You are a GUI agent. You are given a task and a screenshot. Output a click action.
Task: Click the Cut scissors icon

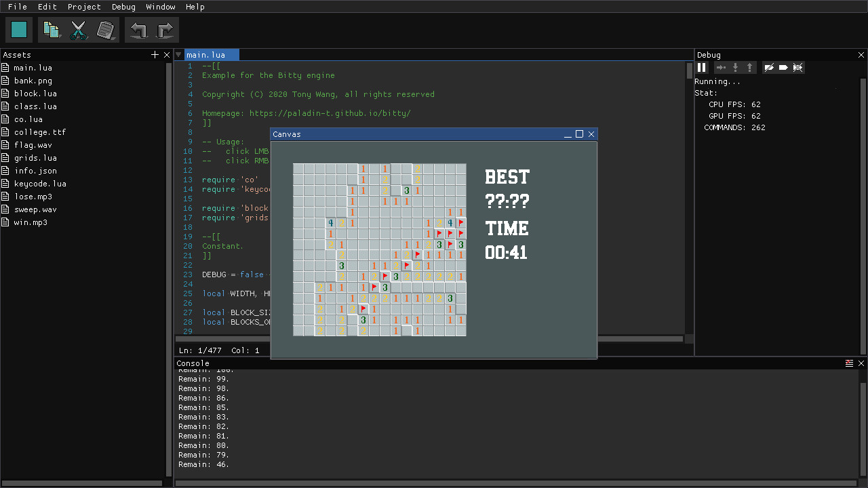tap(79, 29)
